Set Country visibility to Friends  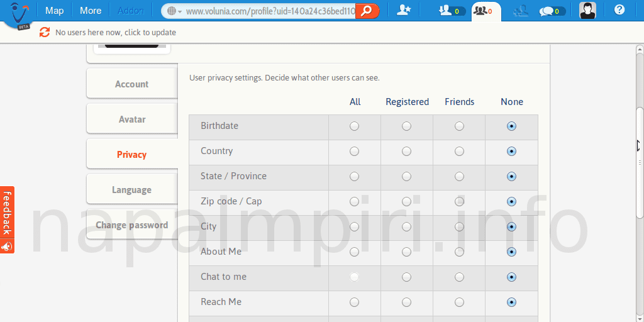coord(459,152)
